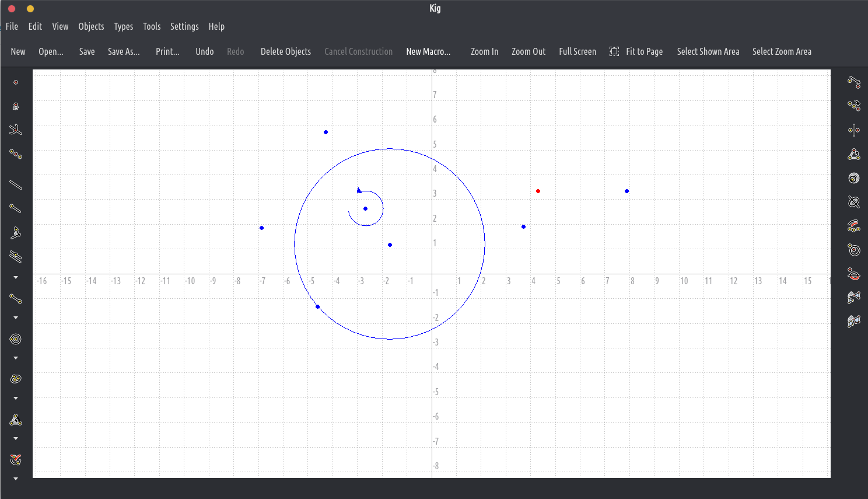Select the red arc with dots tool
Image resolution: width=868 pixels, height=499 pixels.
point(854,226)
